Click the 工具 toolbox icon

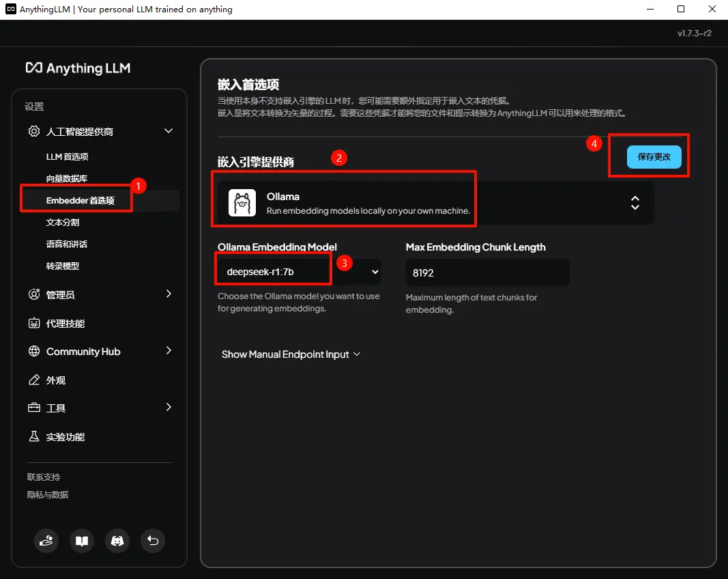coord(34,408)
